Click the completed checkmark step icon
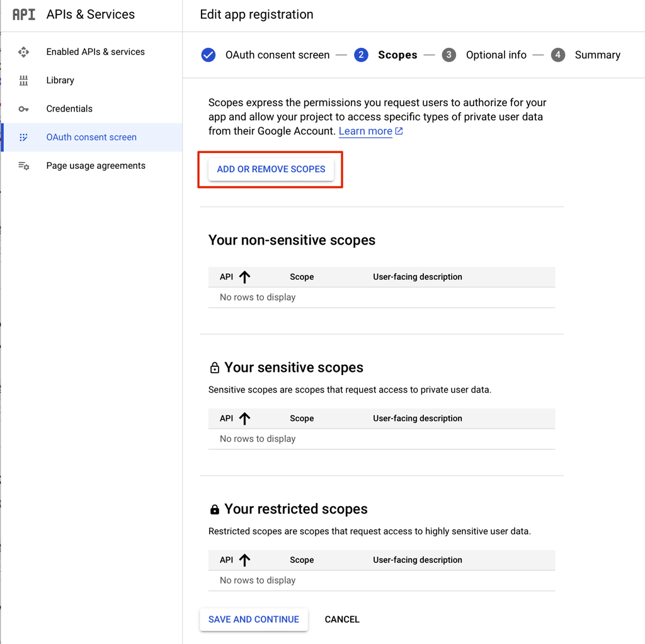 pos(208,55)
